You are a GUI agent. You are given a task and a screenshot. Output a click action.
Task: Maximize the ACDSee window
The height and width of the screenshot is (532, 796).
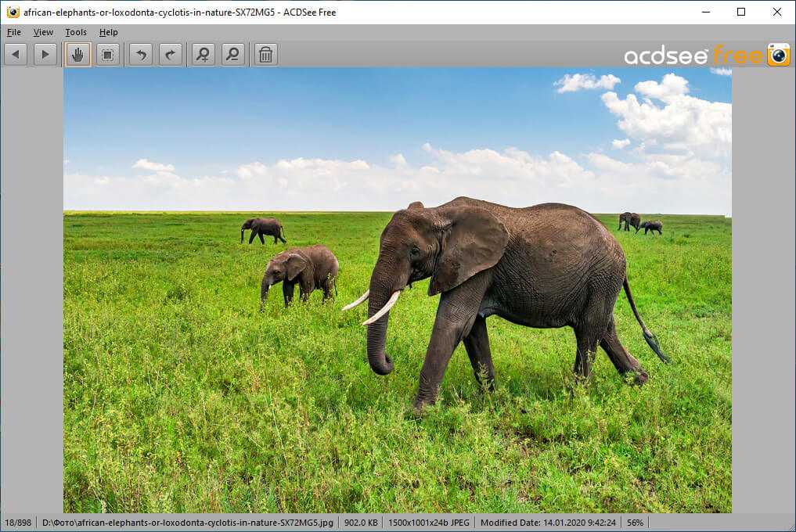[x=741, y=12]
